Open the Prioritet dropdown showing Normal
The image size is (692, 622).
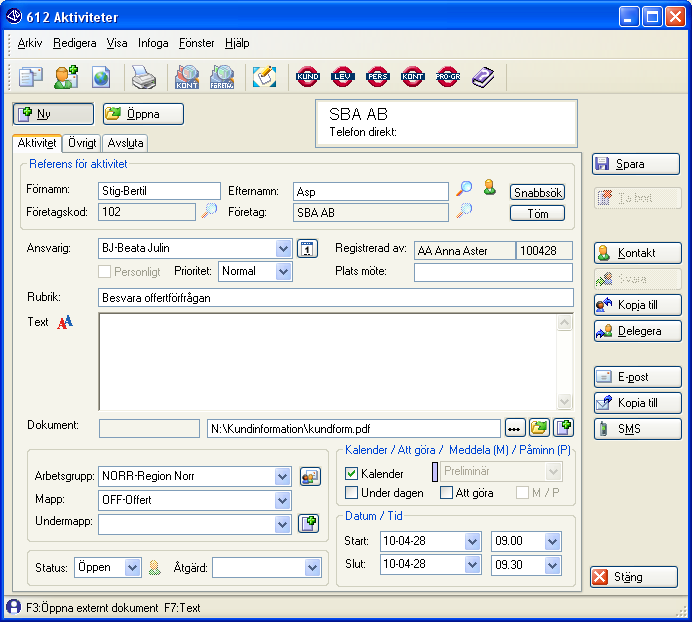tap(283, 271)
